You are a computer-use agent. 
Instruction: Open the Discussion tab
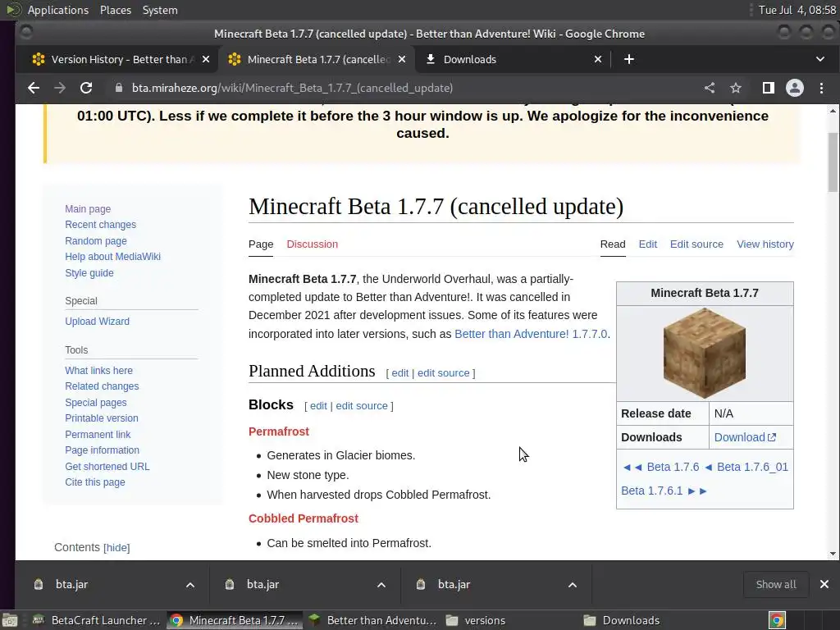[312, 244]
